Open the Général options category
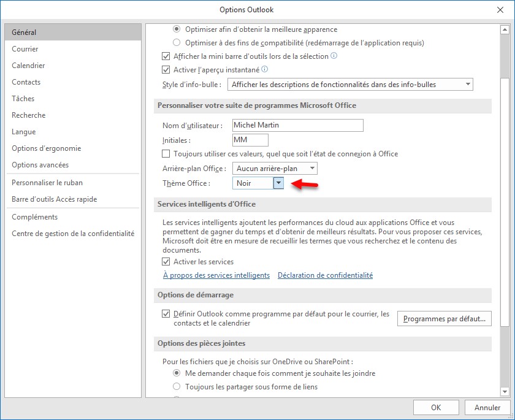 click(73, 32)
